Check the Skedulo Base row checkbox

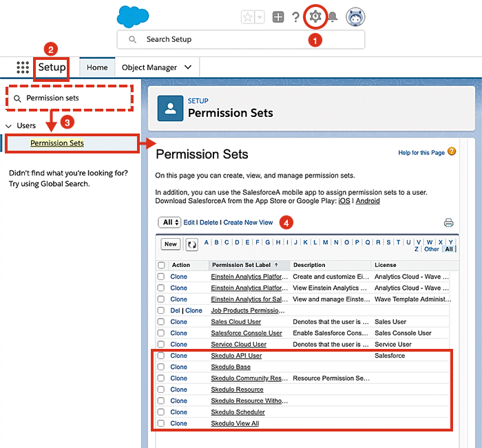click(160, 367)
